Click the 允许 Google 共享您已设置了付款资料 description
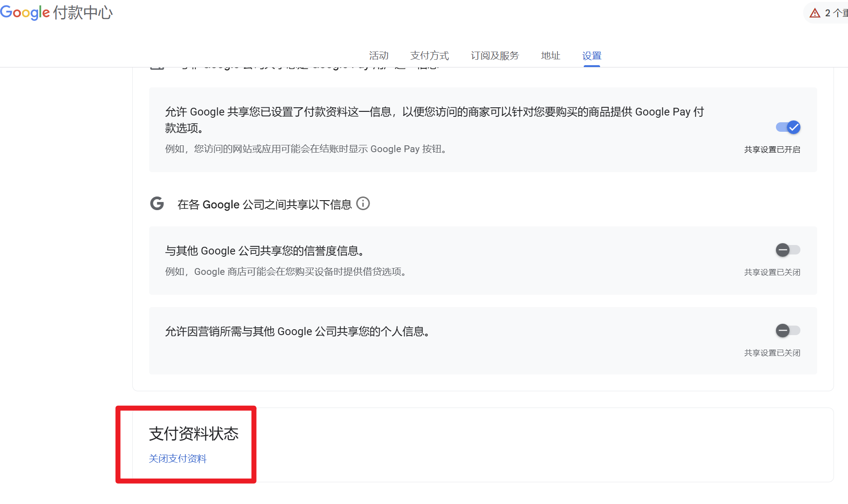 [x=434, y=120]
